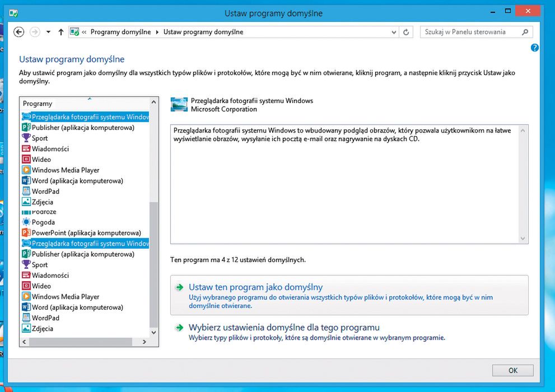Click the Control Panel icon in address bar
Viewport: 555px width, 392px height.
(x=74, y=32)
